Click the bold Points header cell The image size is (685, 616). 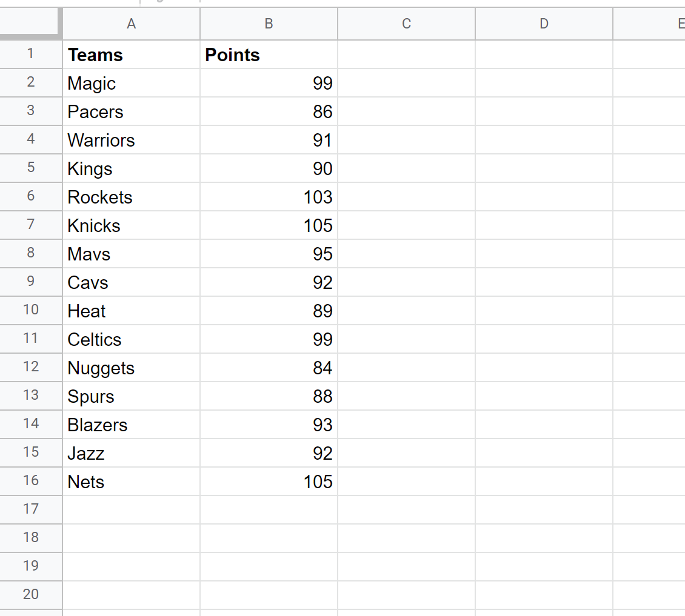coord(269,55)
